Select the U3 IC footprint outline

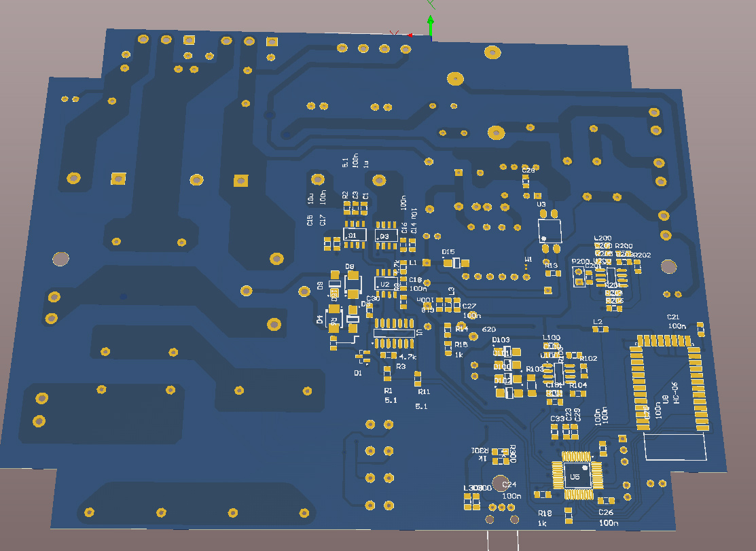coord(550,230)
